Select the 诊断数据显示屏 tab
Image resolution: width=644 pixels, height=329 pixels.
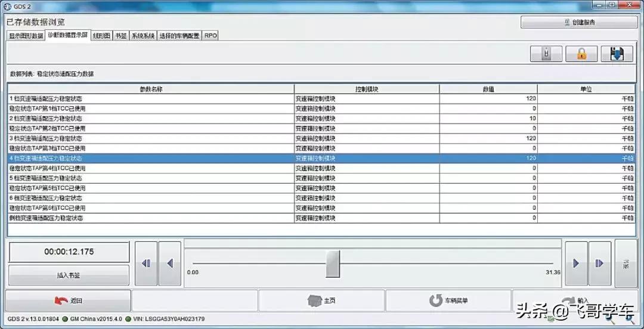click(68, 35)
